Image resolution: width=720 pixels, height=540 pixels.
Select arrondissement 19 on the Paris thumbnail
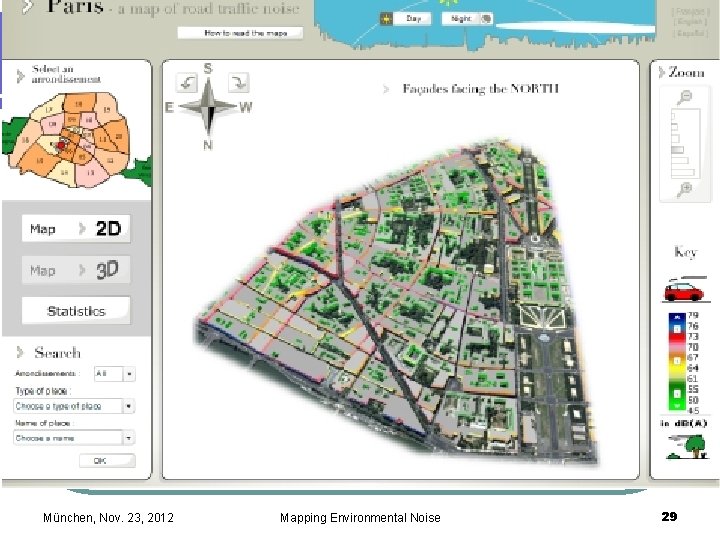click(x=106, y=109)
